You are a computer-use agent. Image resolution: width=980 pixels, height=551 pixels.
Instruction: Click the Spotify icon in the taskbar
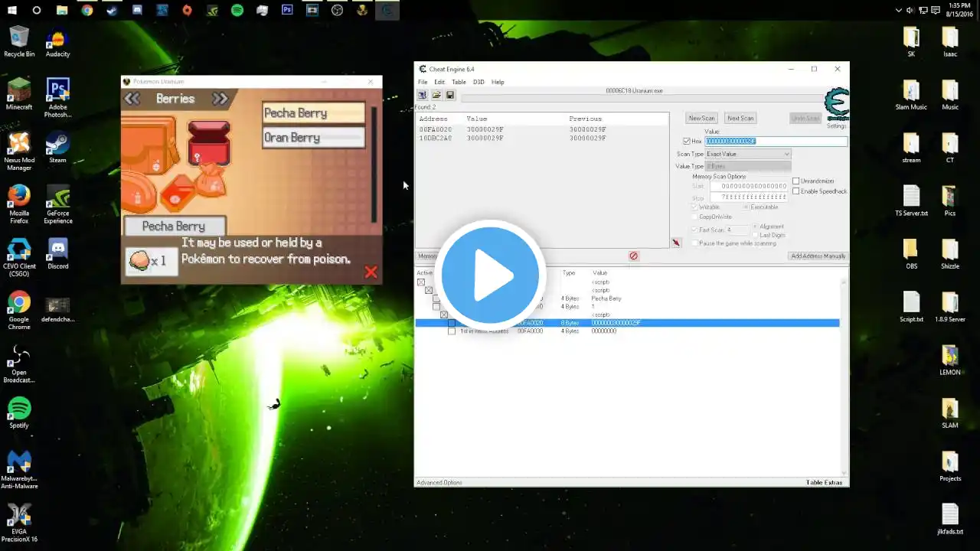pyautogui.click(x=237, y=10)
